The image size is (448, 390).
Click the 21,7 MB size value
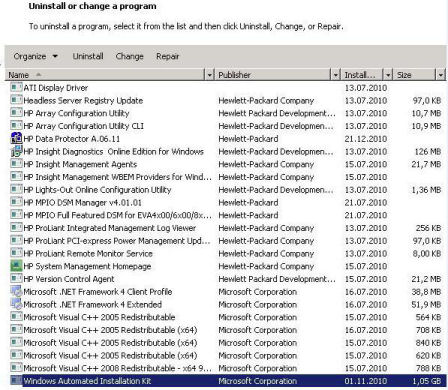pyautogui.click(x=426, y=164)
